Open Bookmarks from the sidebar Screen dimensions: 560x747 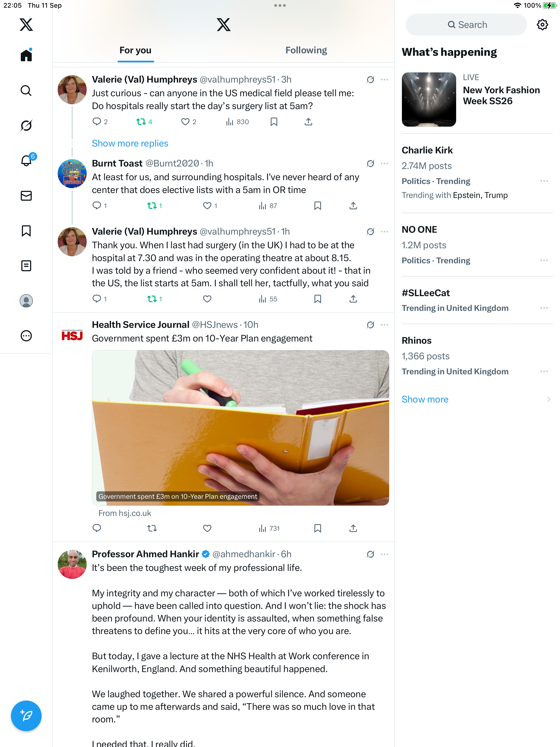point(26,231)
